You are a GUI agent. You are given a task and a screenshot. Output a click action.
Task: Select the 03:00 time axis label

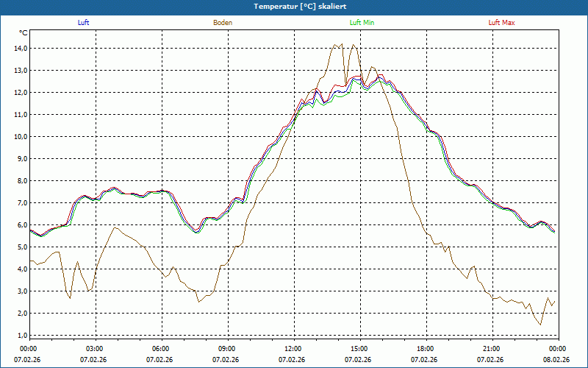tap(95, 349)
